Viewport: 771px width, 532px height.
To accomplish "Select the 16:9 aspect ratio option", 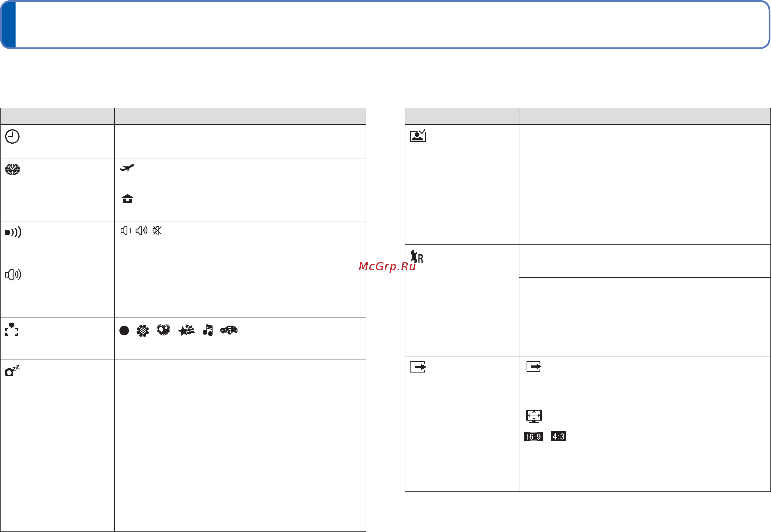I will [x=534, y=437].
